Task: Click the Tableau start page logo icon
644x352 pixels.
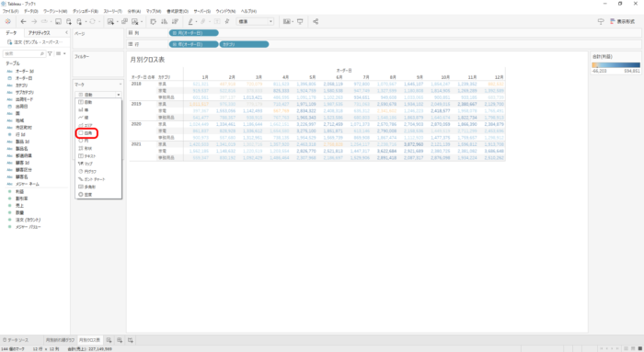Action: (x=7, y=21)
